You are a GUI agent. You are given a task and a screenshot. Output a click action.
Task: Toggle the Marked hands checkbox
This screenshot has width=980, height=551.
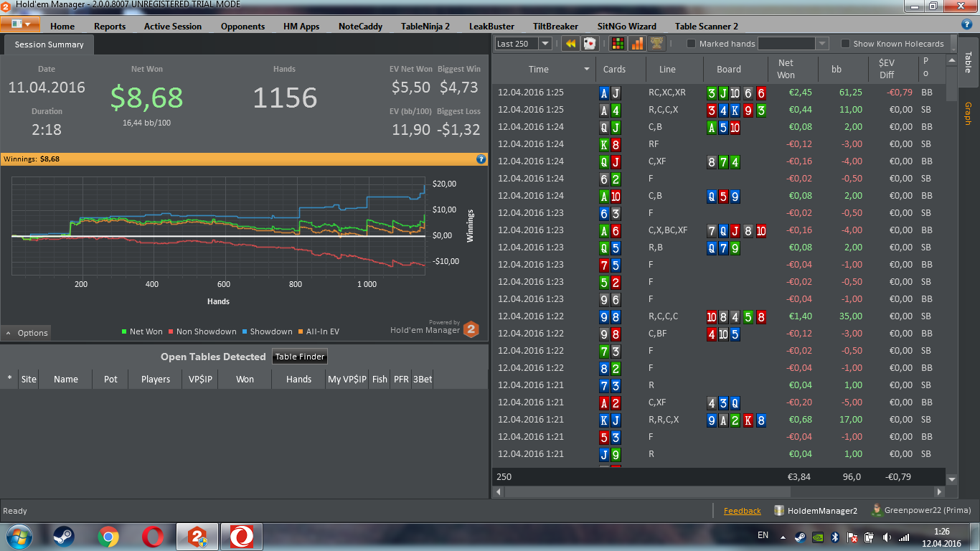692,44
